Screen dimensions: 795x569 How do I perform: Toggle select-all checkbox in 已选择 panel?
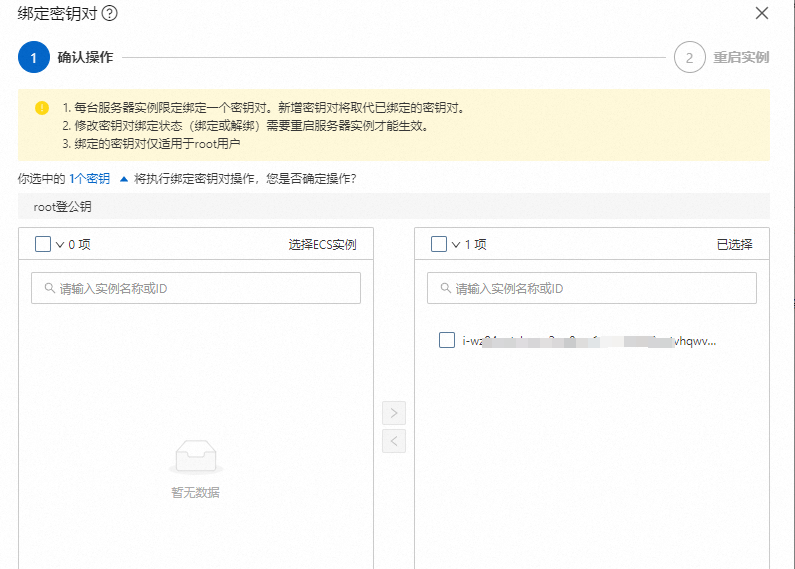439,244
